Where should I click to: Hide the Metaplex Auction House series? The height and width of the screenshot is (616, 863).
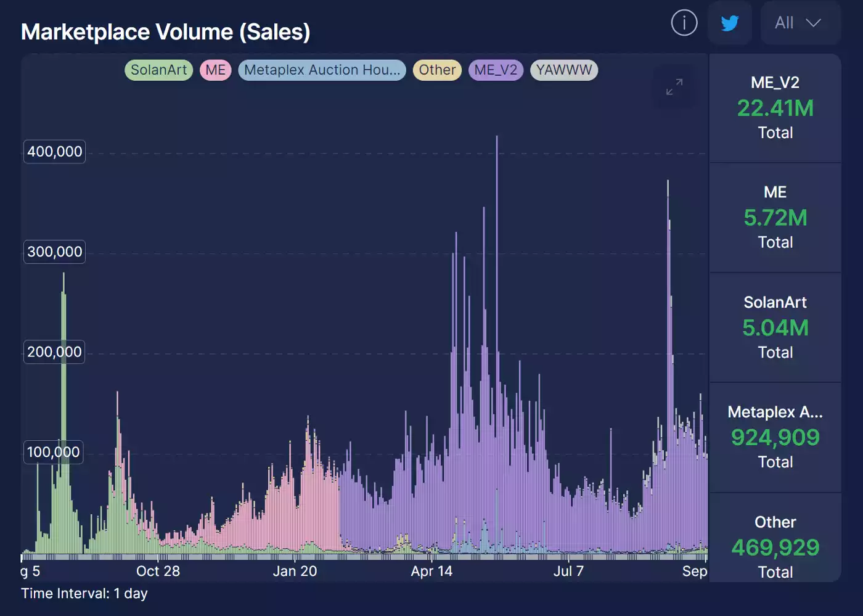click(x=322, y=70)
